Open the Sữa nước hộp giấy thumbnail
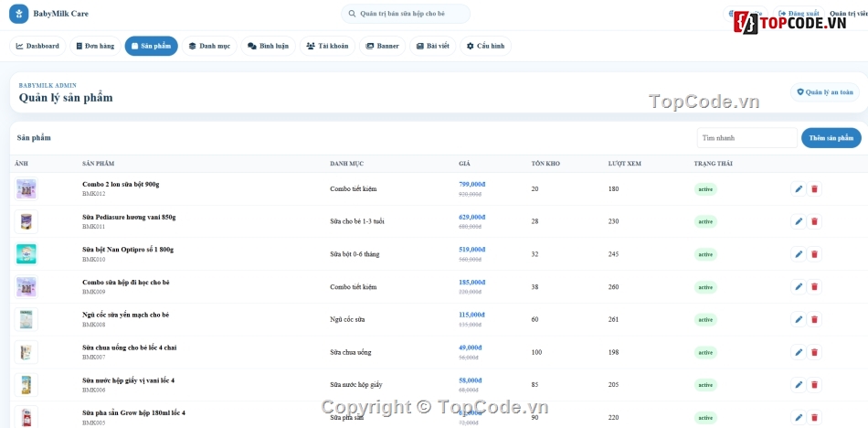Screen dimensions: 868x428 point(26,385)
